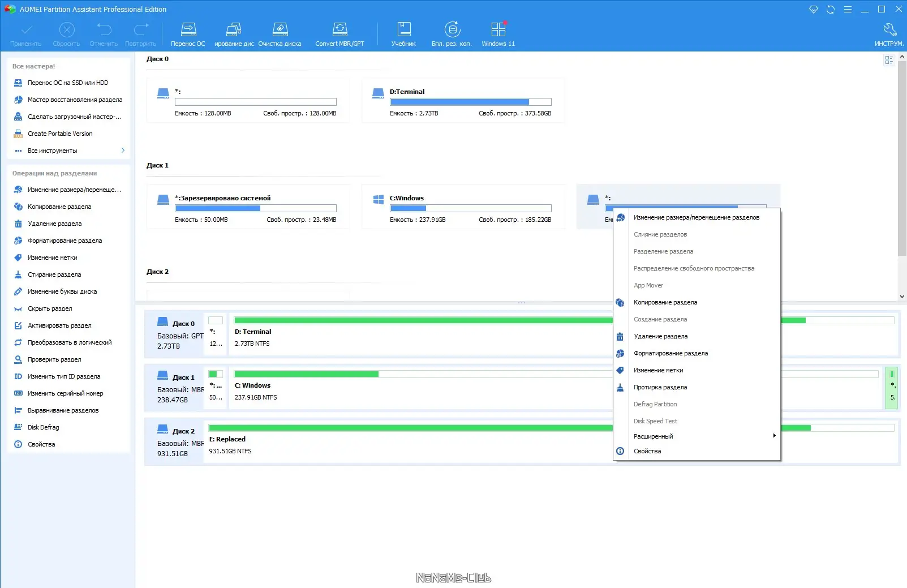Choose Удаление раздела in context menu

click(x=697, y=336)
